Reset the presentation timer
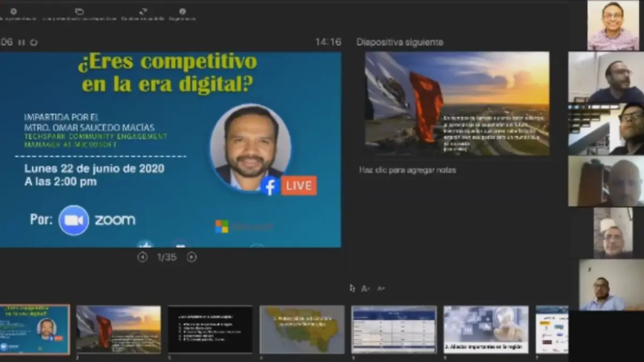Image resolution: width=644 pixels, height=362 pixels. pyautogui.click(x=34, y=42)
